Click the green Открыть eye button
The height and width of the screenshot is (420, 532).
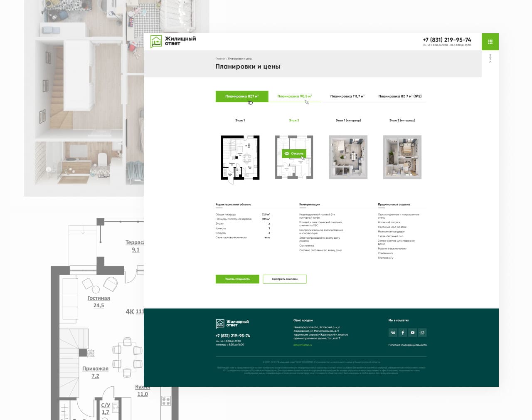(x=294, y=153)
